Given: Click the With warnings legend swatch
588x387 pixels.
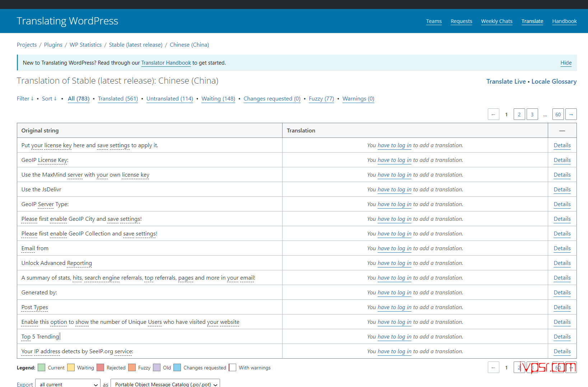Looking at the screenshot, I should (232, 368).
